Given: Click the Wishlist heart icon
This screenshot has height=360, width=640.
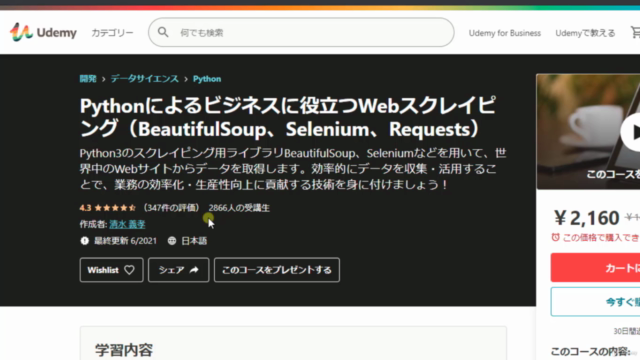Looking at the screenshot, I should [129, 270].
